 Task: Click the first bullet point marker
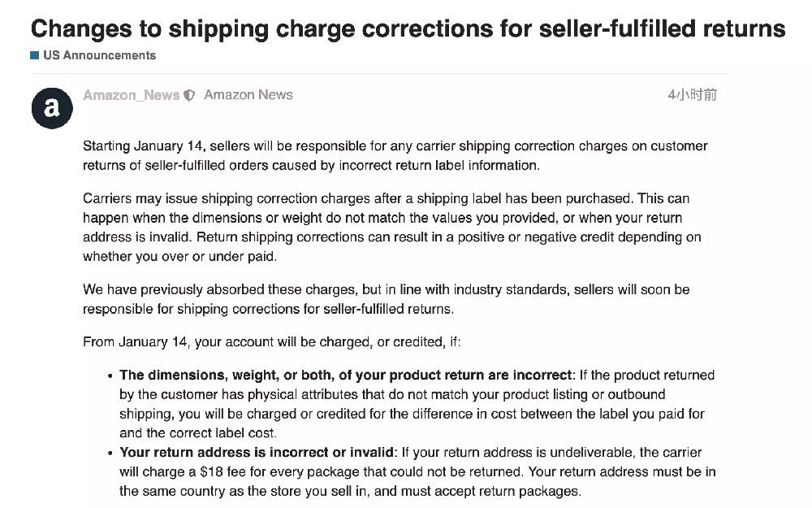(x=110, y=376)
